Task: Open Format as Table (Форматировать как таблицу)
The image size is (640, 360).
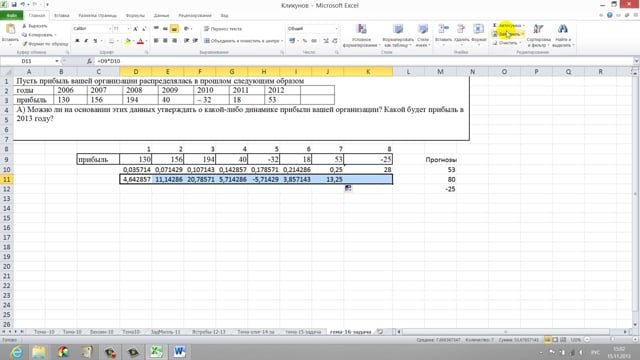Action: (398, 36)
